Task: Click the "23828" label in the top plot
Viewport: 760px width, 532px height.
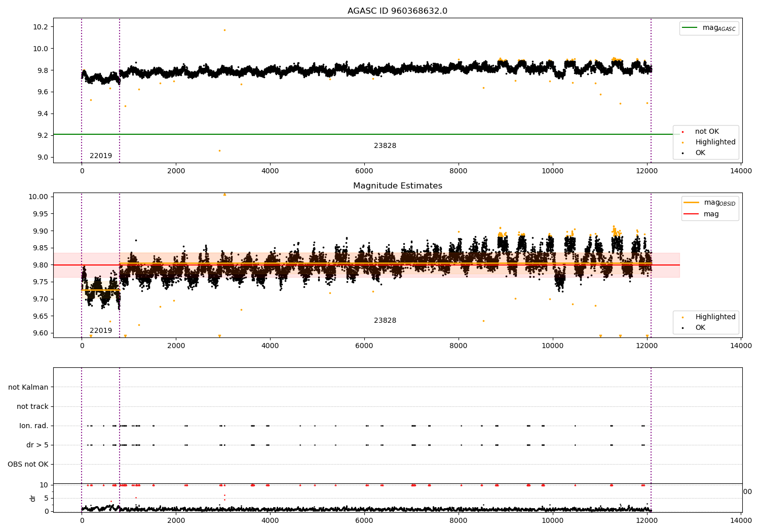Action: coord(385,146)
